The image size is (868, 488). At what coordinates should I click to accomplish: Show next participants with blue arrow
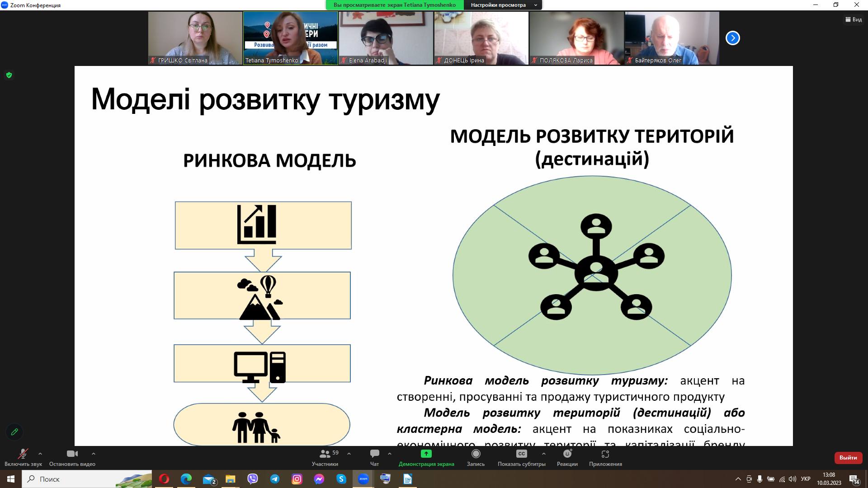tap(732, 38)
